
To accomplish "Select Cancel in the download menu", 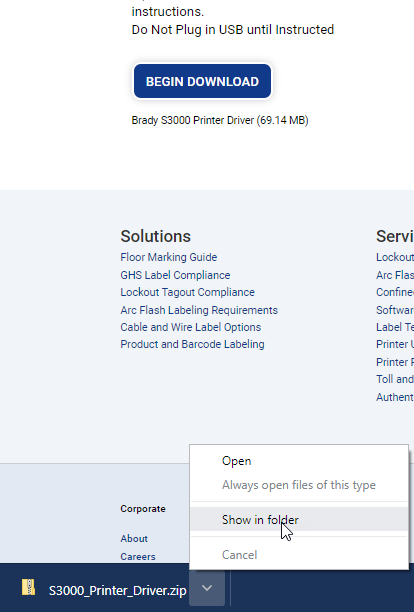I will 240,555.
